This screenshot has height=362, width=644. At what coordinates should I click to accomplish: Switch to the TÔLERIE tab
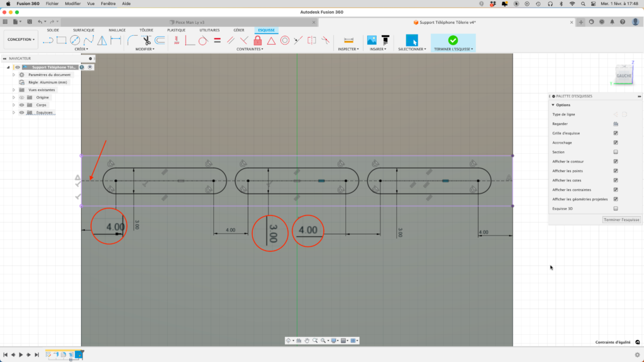pyautogui.click(x=146, y=30)
